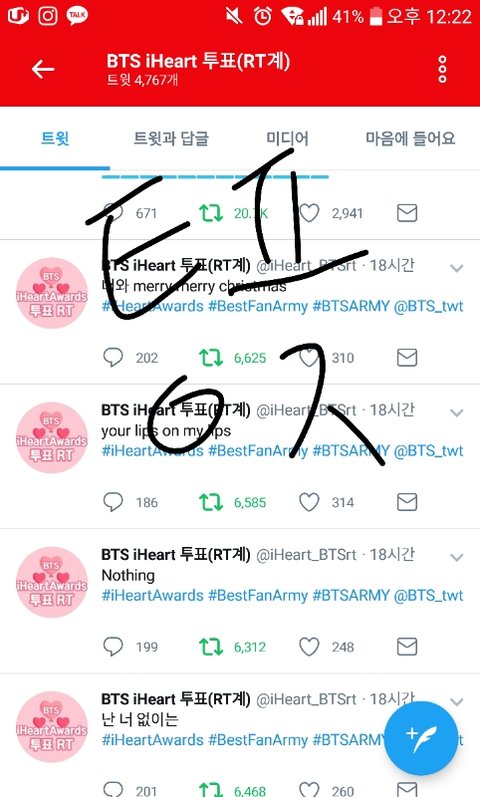The height and width of the screenshot is (797, 480).
Task: Like the top tweet with 2,941 hearts
Action: [309, 213]
